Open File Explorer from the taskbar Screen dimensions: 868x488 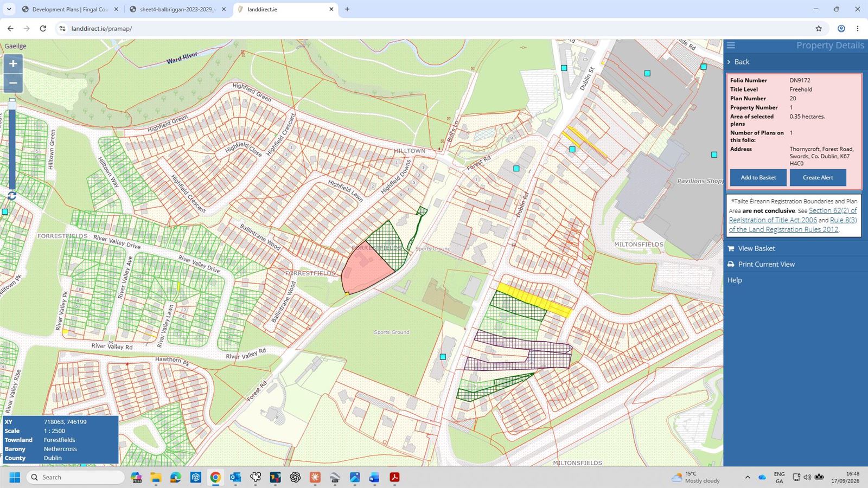coord(156,477)
